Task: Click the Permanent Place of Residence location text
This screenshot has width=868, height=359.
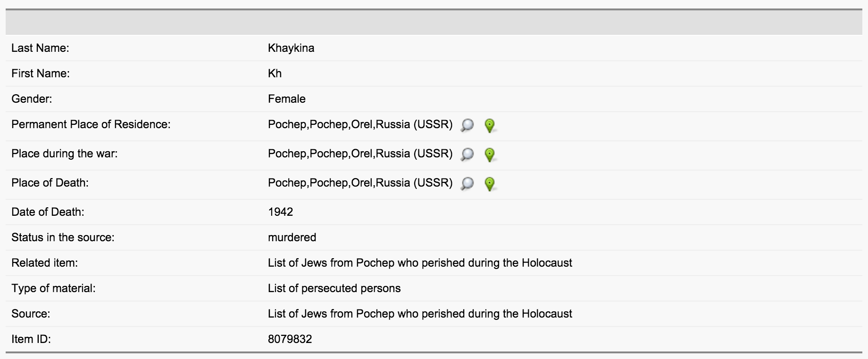Action: pos(360,124)
